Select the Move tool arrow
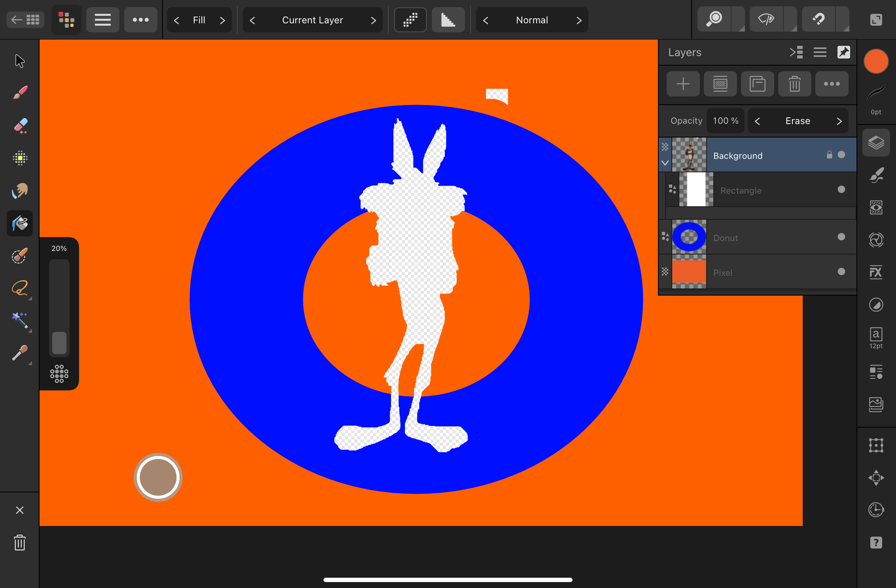The width and height of the screenshot is (896, 588). (20, 61)
